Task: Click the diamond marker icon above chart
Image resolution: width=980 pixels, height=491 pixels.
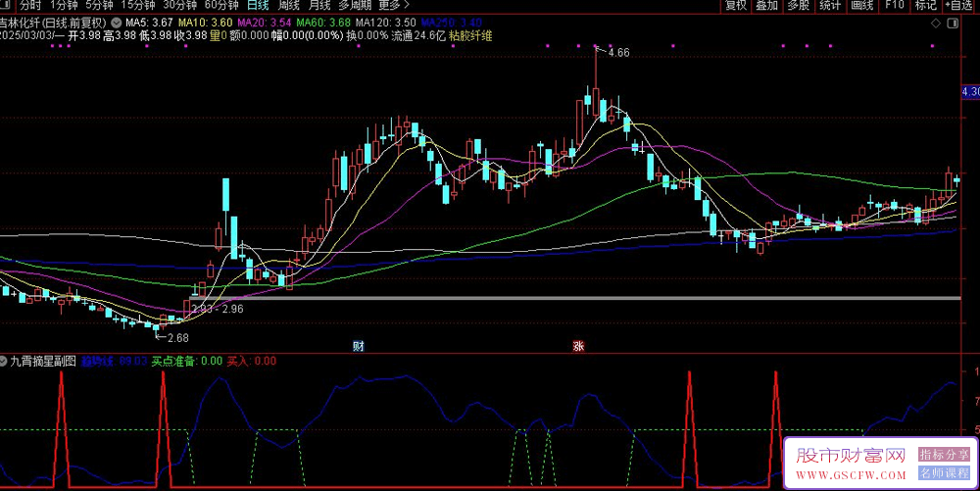Action: [936, 24]
